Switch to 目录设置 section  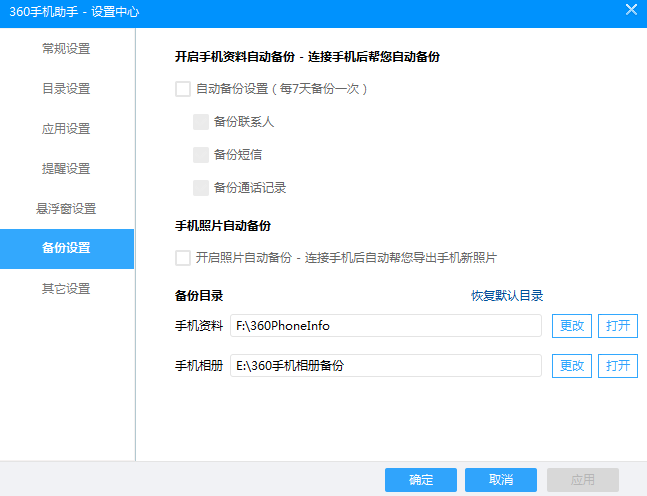tap(66, 89)
